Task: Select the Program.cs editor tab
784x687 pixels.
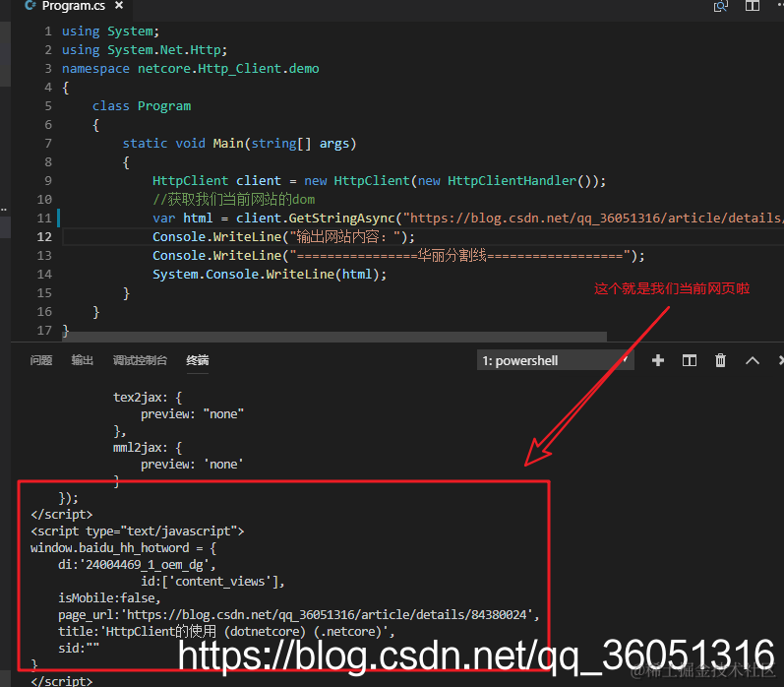Action: pyautogui.click(x=73, y=6)
